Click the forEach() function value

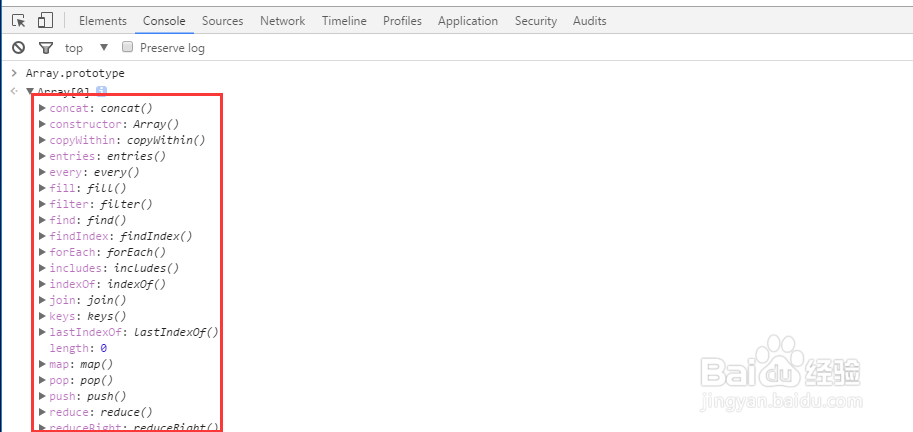point(136,252)
